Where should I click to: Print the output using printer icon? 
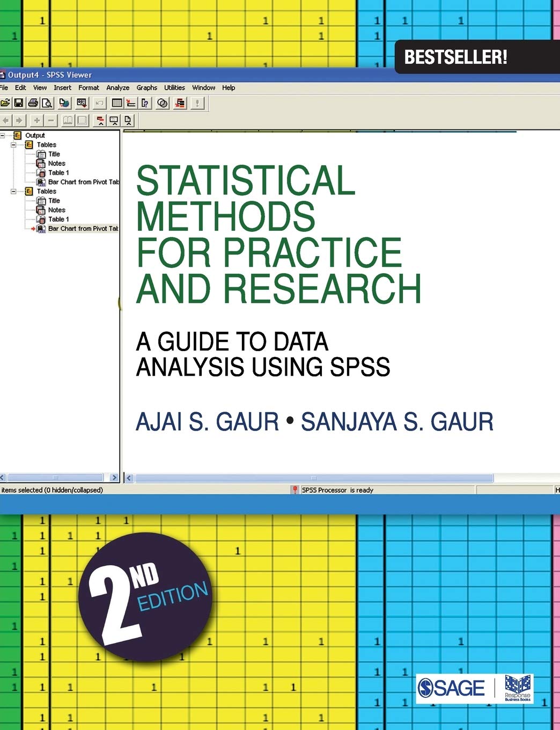coord(33,103)
